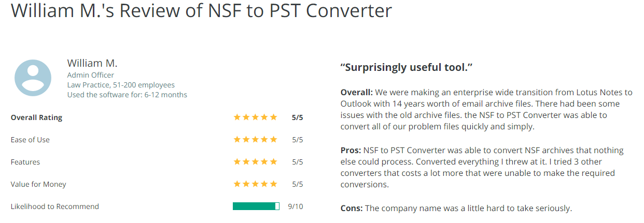644x223 pixels.
Task: Click the reviewer name William M.
Action: pos(92,63)
